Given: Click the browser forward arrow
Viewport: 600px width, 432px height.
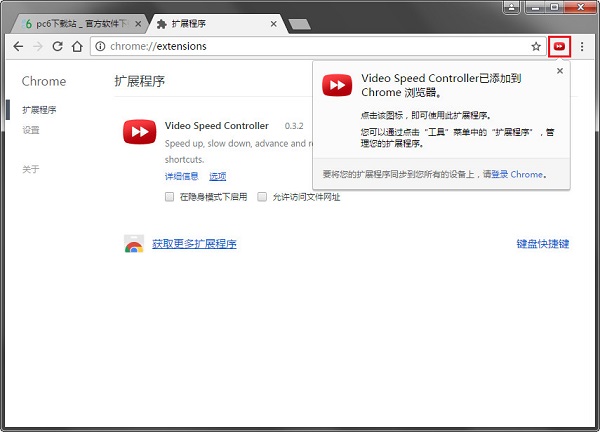Looking at the screenshot, I should (38, 47).
